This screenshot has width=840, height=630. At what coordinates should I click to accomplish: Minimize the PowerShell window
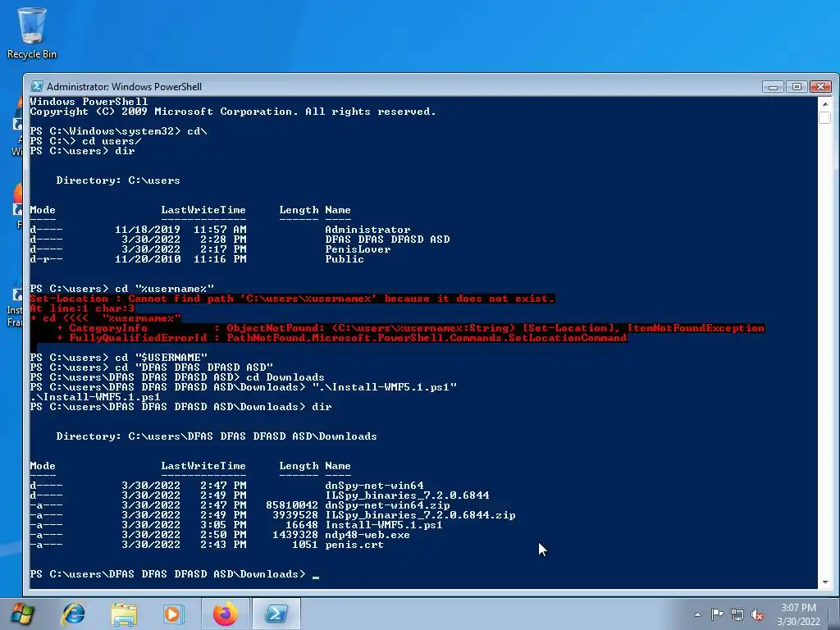(x=773, y=86)
